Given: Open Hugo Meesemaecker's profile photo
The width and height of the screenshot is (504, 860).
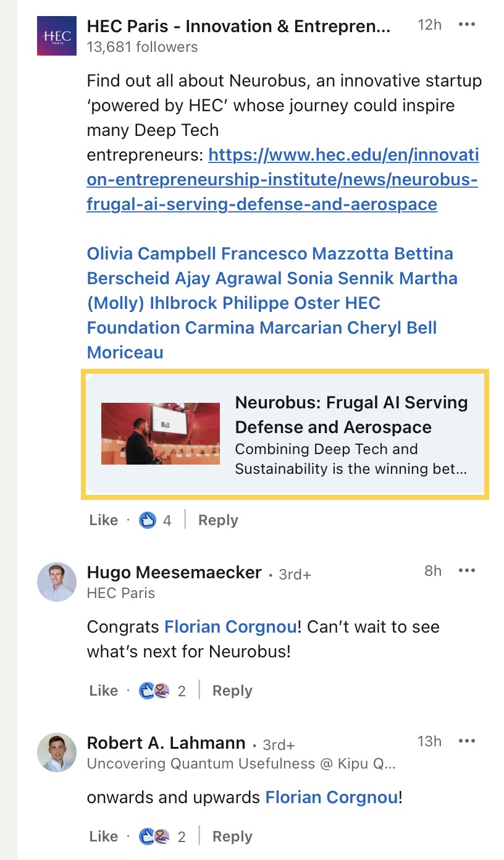Looking at the screenshot, I should click(57, 582).
